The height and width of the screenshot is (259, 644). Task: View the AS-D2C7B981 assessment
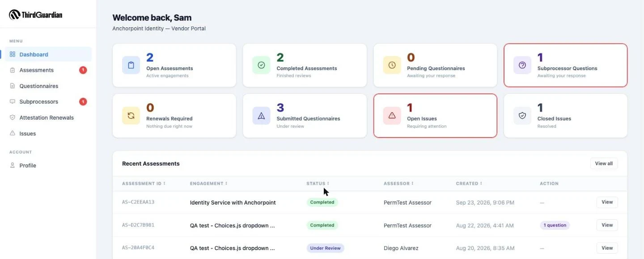(x=607, y=225)
